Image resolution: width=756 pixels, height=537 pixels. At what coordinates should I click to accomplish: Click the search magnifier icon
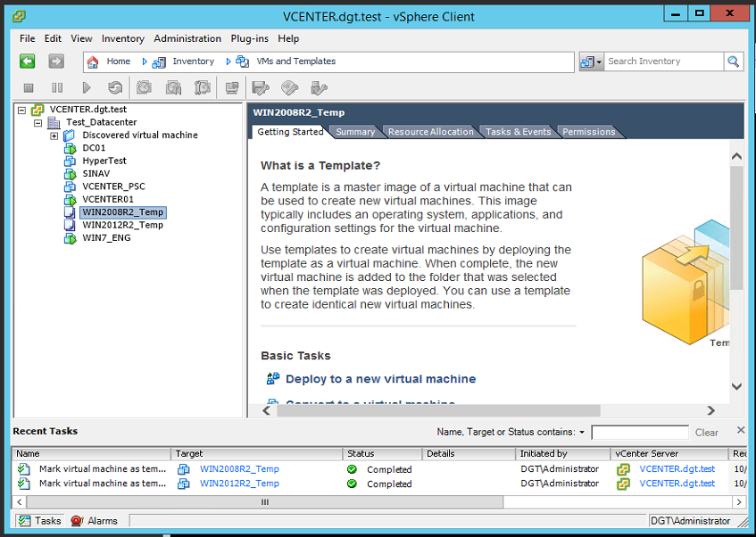point(734,62)
